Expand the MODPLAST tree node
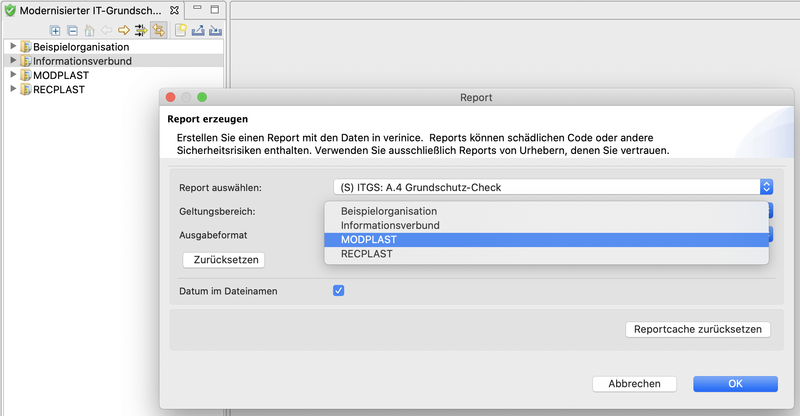 13,75
